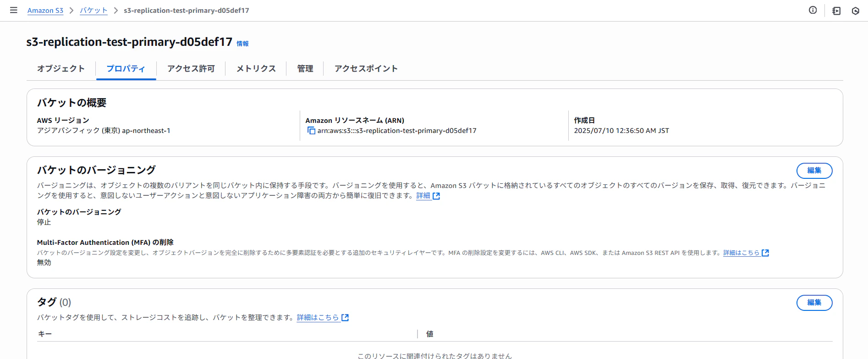
Task: Open the hamburger navigation menu
Action: (x=14, y=10)
